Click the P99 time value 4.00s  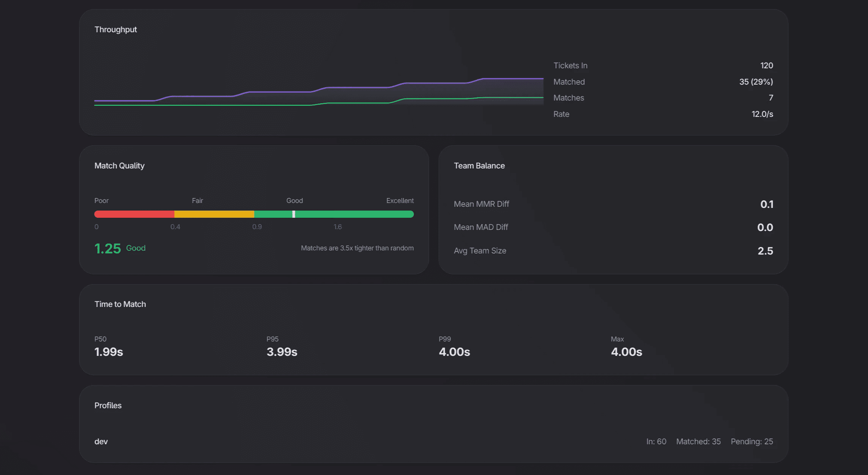point(454,352)
